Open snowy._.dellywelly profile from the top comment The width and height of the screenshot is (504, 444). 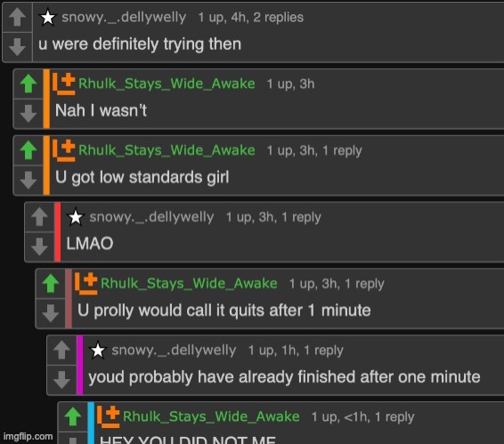124,17
